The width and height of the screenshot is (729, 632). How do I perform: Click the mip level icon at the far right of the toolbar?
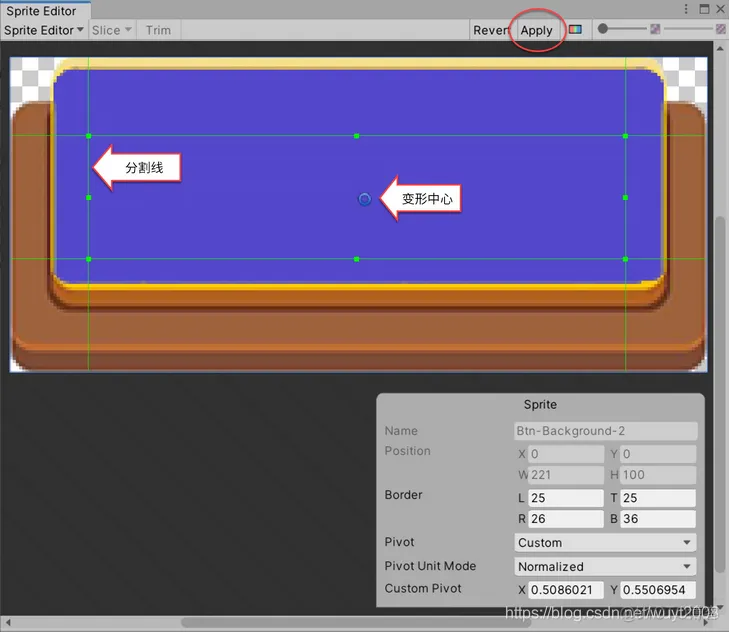[x=721, y=29]
